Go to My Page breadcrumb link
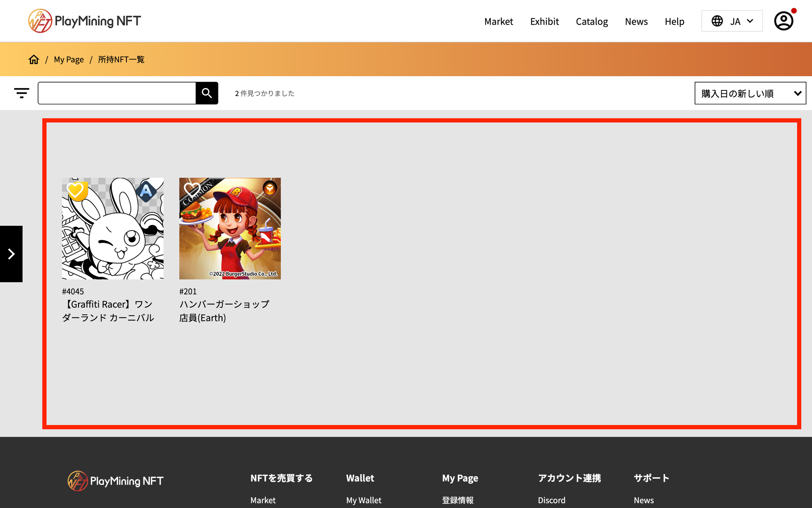 (x=69, y=60)
